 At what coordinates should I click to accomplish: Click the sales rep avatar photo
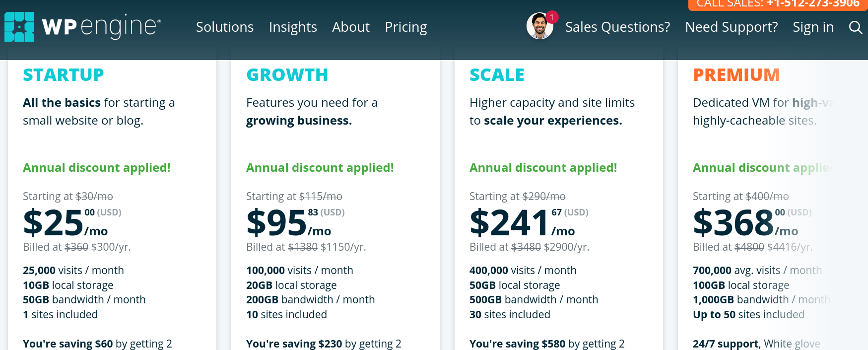[x=539, y=26]
